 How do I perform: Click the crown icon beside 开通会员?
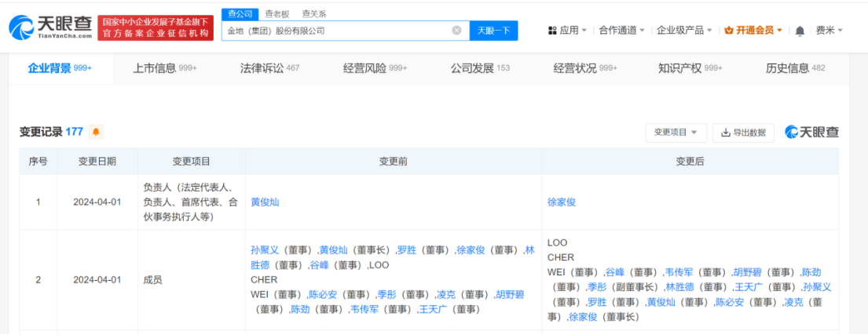[728, 31]
